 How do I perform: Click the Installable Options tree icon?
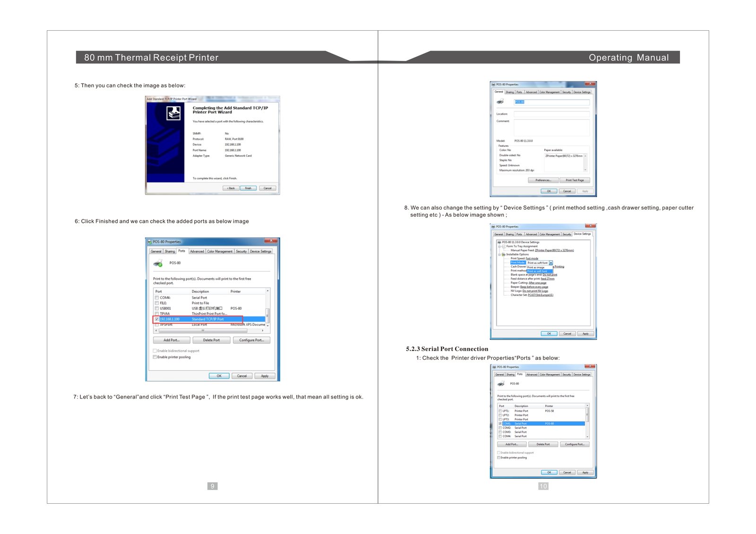pos(504,254)
